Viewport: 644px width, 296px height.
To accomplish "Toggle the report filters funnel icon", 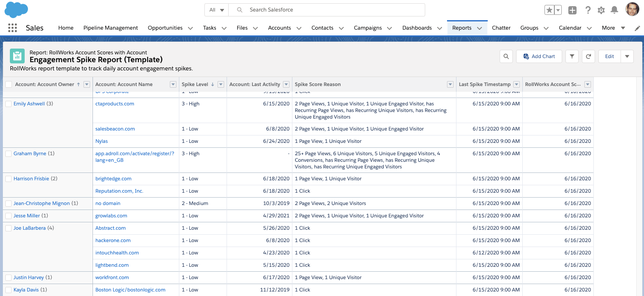I will point(572,56).
